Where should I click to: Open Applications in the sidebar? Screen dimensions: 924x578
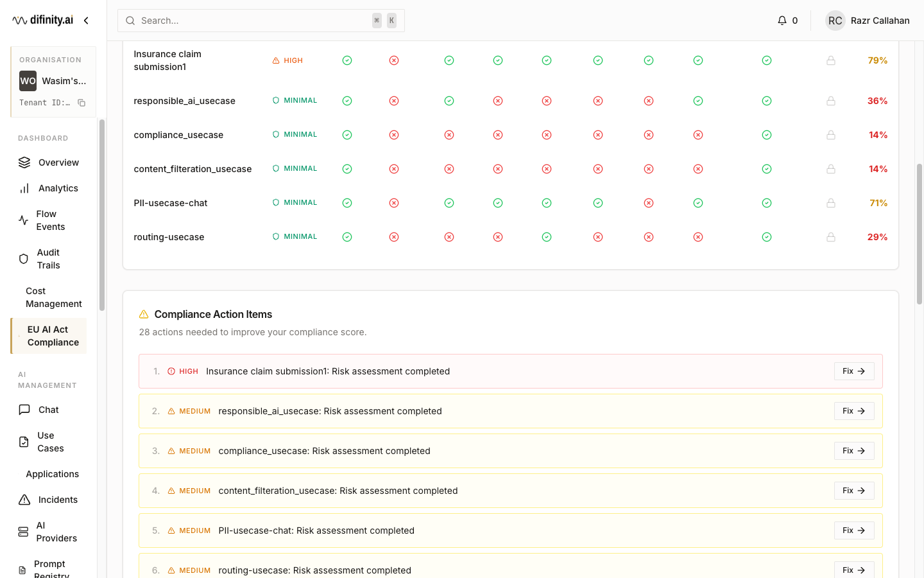coord(52,474)
